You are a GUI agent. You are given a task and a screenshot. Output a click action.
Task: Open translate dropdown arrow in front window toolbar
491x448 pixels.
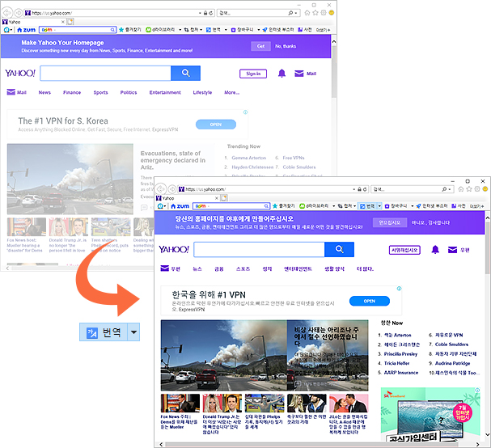(x=379, y=206)
